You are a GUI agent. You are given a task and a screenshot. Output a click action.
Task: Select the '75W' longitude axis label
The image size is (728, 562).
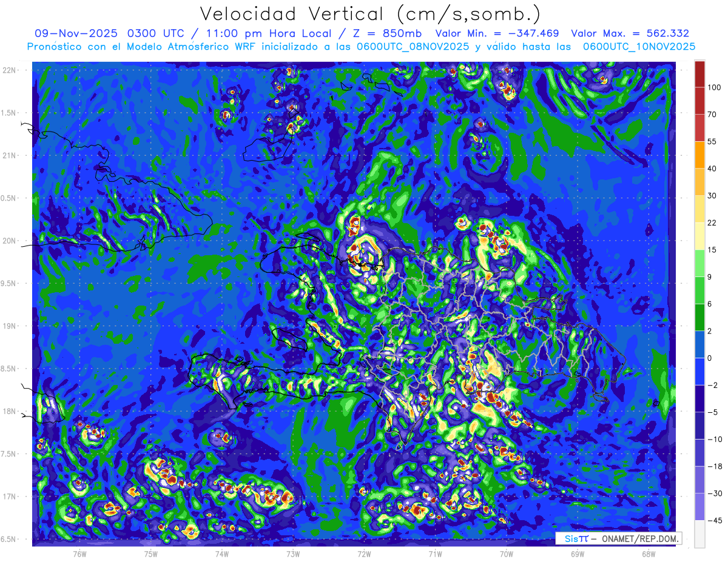tap(151, 554)
